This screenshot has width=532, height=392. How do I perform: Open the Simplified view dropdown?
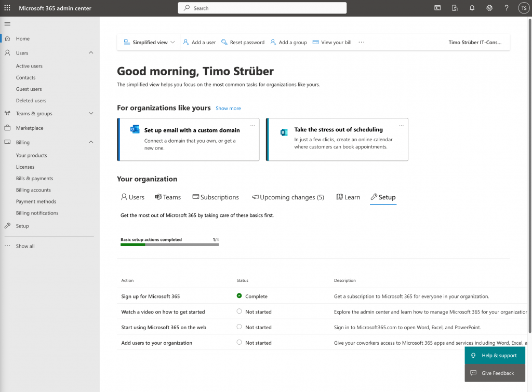point(150,43)
